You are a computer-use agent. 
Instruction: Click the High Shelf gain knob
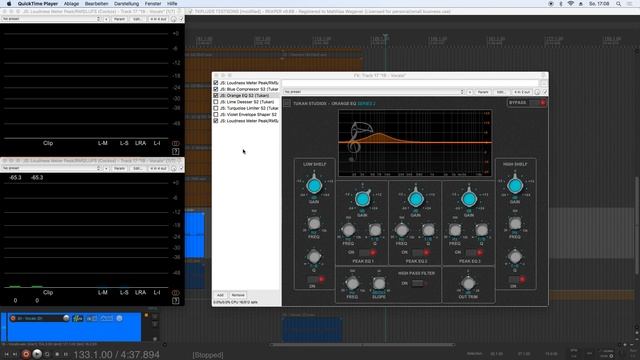[x=515, y=186]
